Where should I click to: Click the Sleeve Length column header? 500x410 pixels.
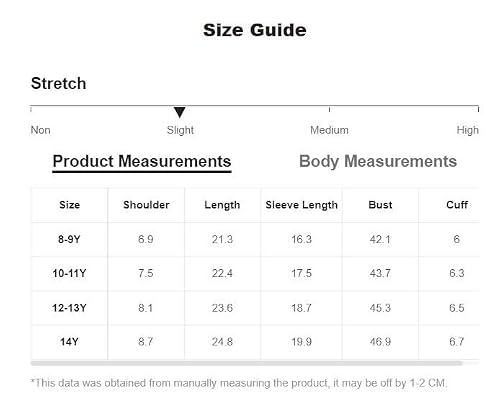pyautogui.click(x=302, y=205)
